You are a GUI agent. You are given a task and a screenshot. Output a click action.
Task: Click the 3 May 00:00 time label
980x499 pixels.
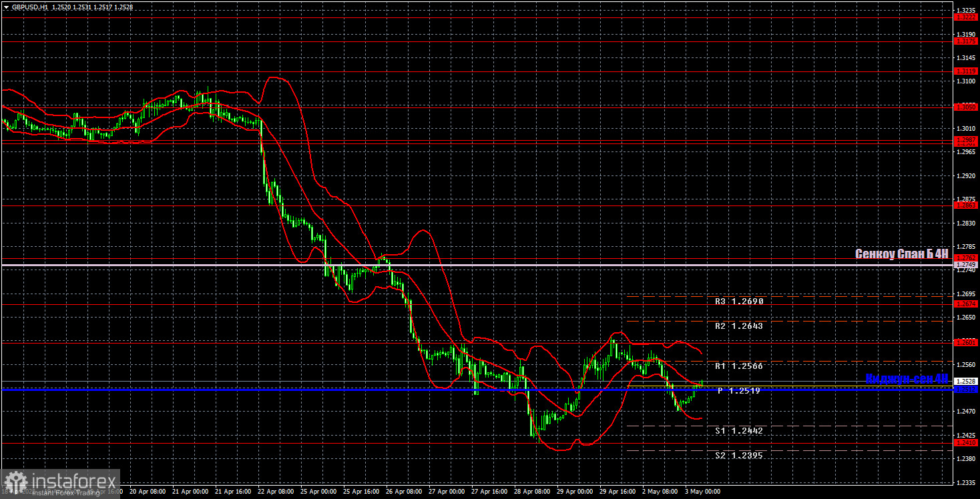point(704,492)
